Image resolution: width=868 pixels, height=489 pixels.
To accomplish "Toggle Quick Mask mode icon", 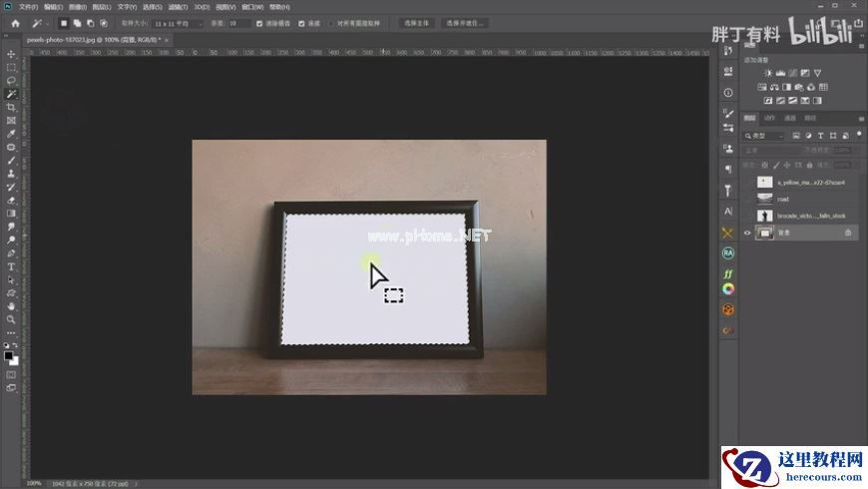I will pyautogui.click(x=11, y=375).
